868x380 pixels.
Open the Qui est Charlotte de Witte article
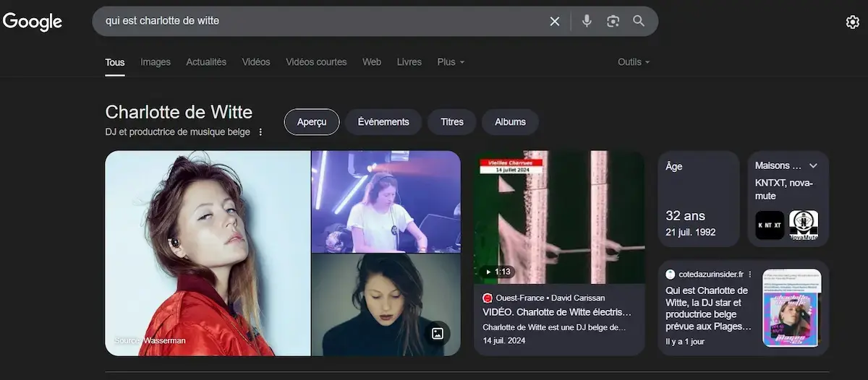708,308
